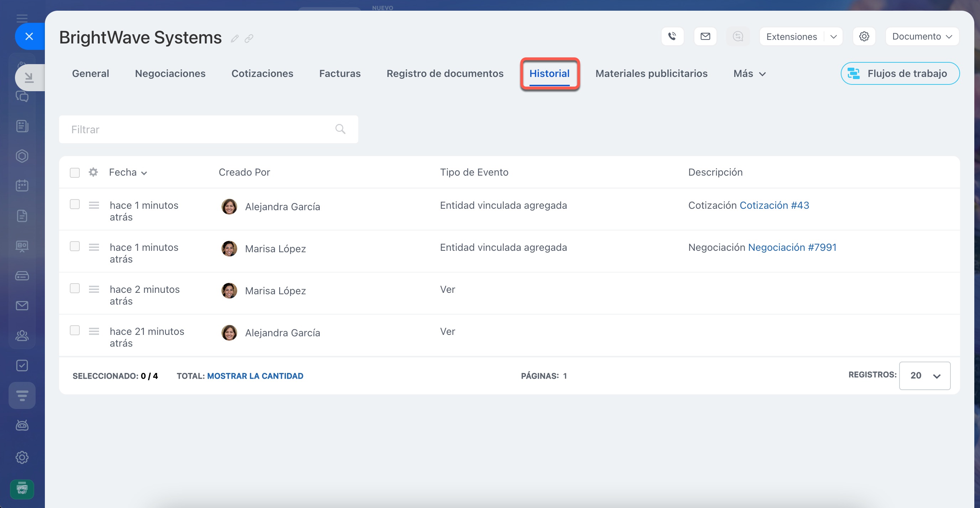Open the mail envelope icon in sidebar
This screenshot has width=980, height=508.
[22, 306]
